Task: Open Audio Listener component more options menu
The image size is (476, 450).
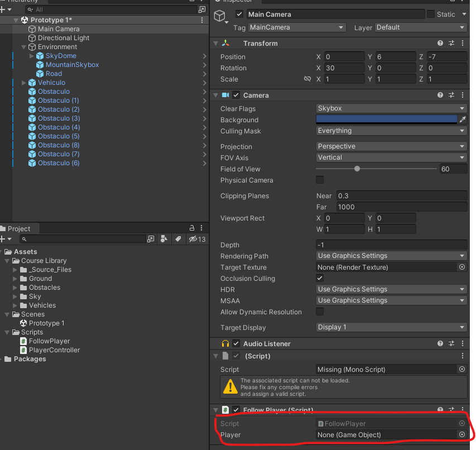Action: (x=462, y=344)
